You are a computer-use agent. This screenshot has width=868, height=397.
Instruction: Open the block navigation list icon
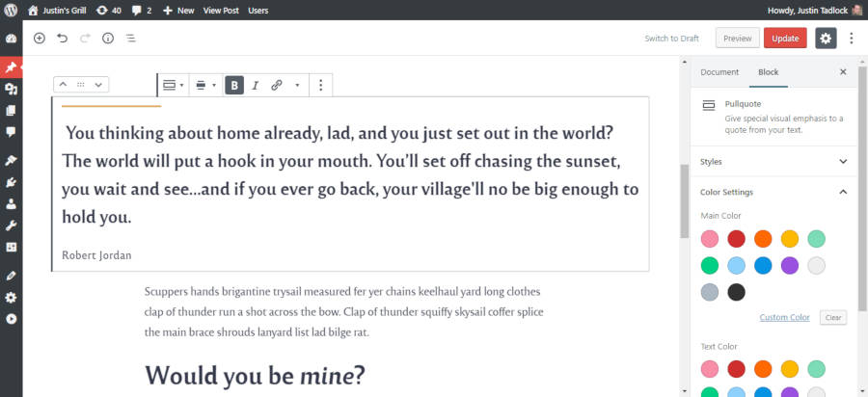130,39
